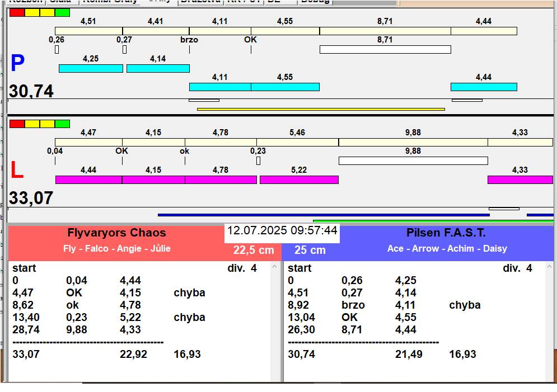This screenshot has height=392, width=557.
Task: Select the cyan 4,14 bar in lane P
Action: pyautogui.click(x=158, y=68)
